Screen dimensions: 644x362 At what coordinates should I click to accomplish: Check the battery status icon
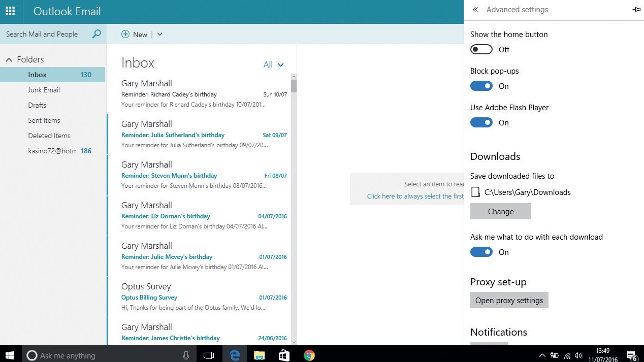[555, 356]
